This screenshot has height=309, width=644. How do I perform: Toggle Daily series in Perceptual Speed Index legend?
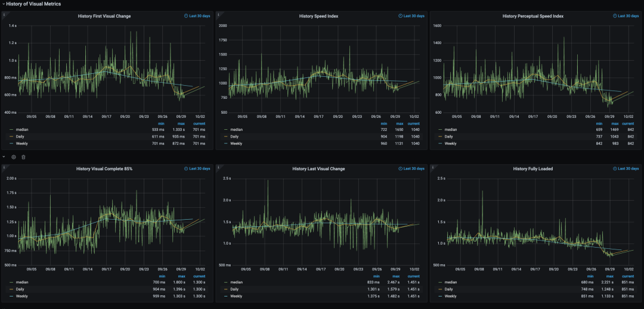click(x=448, y=136)
